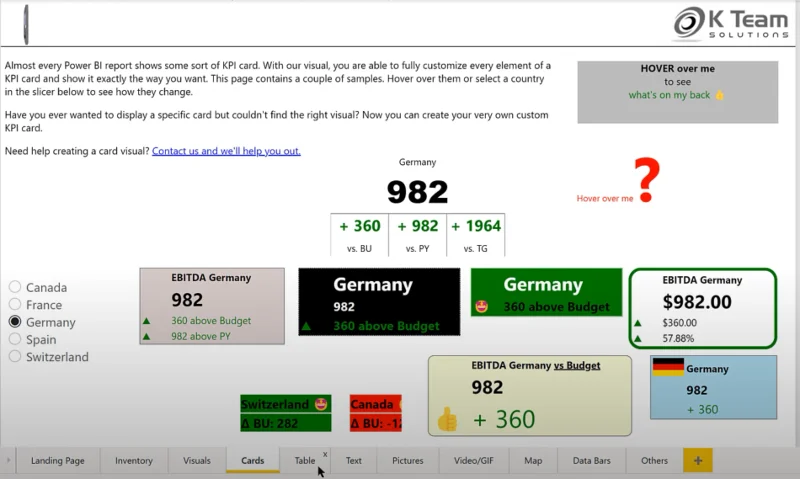Click the '$982.00' value in the green-bordered card
Image resolution: width=800 pixels, height=479 pixels.
point(697,302)
